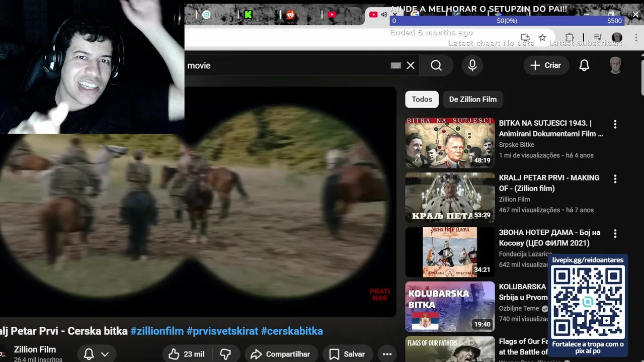Open options menu for ЗВОНА НОТЕР ДАМА video
Image resolution: width=644 pixels, height=362 pixels.
[615, 234]
